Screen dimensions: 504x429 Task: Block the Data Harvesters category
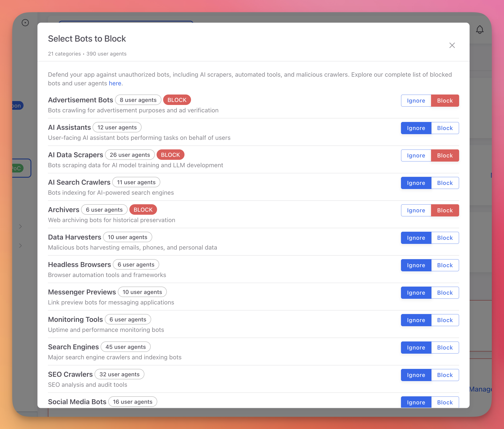pos(445,238)
